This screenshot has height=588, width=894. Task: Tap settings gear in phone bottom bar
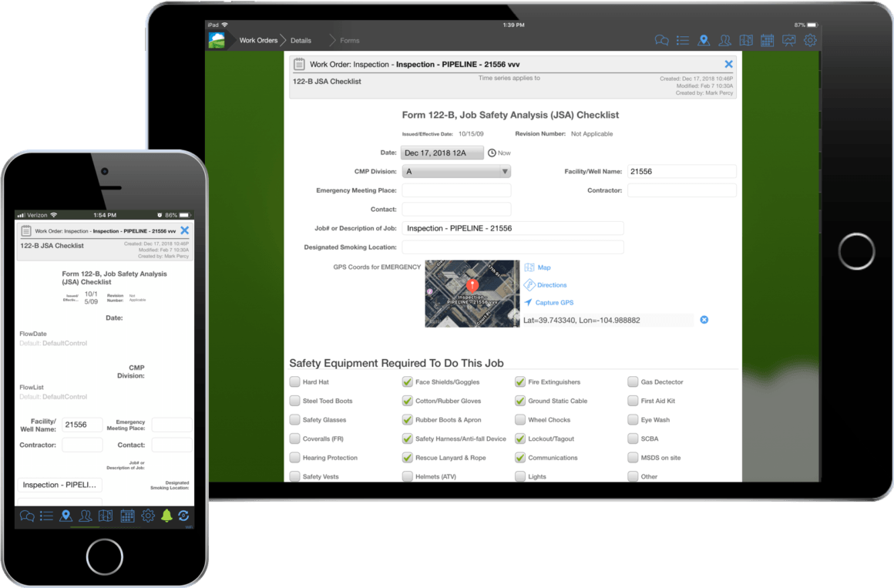point(148,516)
